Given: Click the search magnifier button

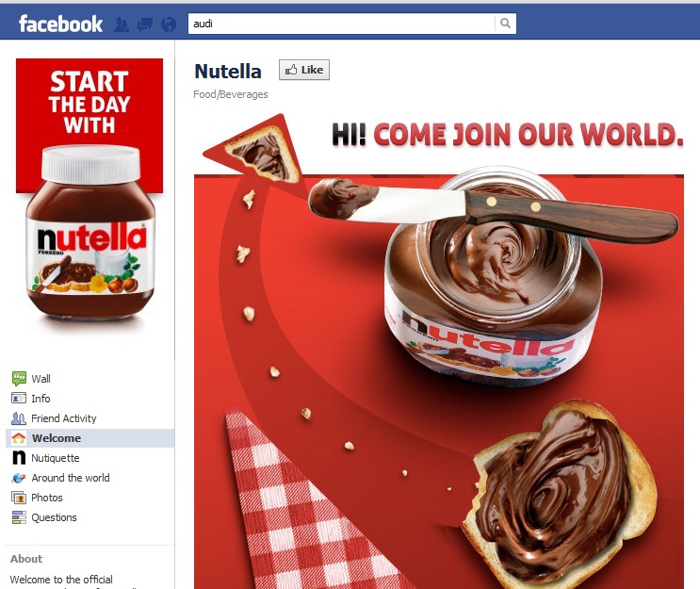Looking at the screenshot, I should coord(505,24).
